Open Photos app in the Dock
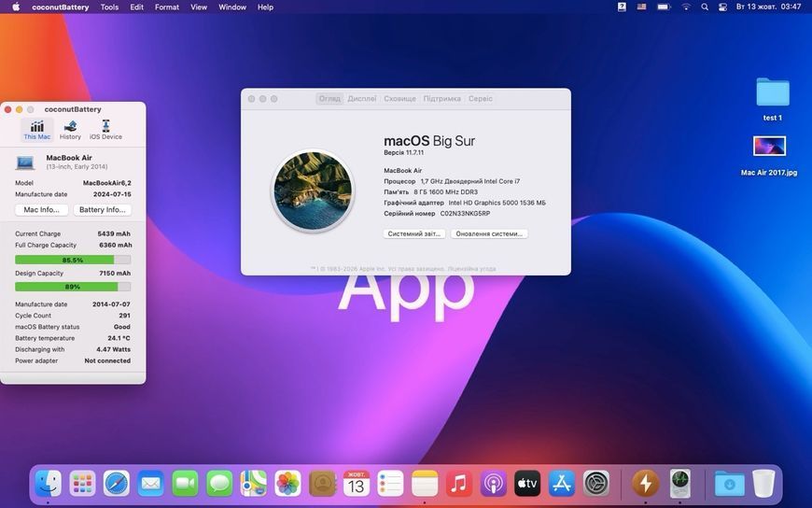The image size is (812, 508). click(287, 484)
